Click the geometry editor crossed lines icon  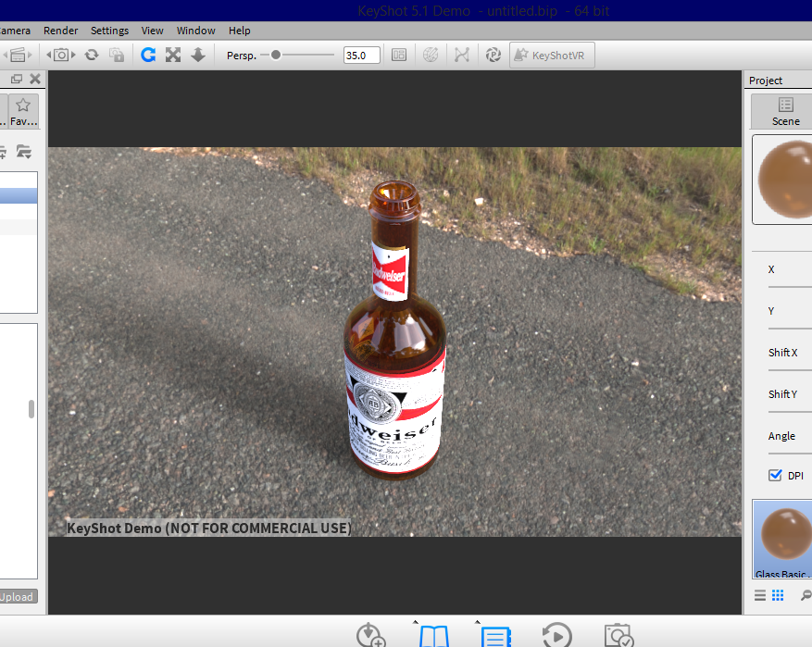pyautogui.click(x=462, y=55)
